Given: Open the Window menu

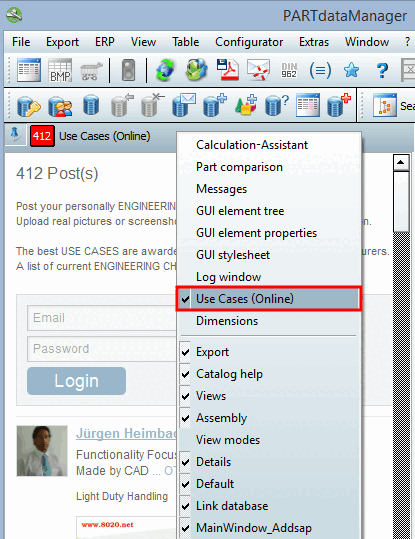Looking at the screenshot, I should coord(367,42).
